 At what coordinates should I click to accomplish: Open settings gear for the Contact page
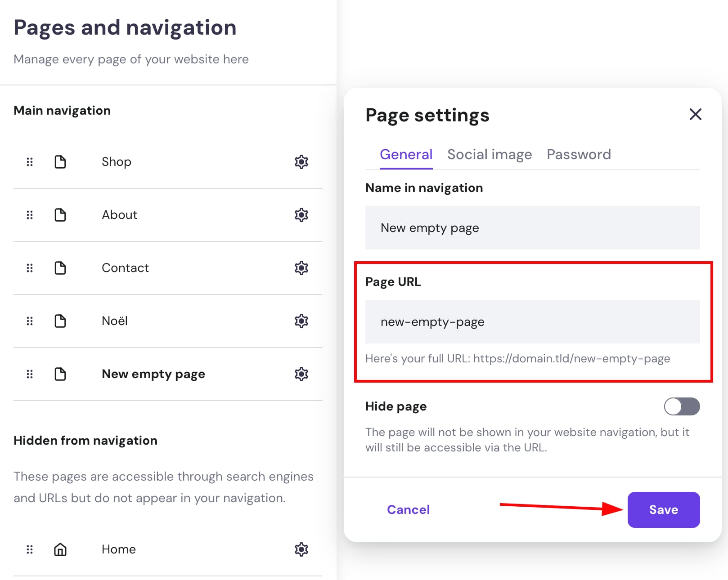[301, 268]
